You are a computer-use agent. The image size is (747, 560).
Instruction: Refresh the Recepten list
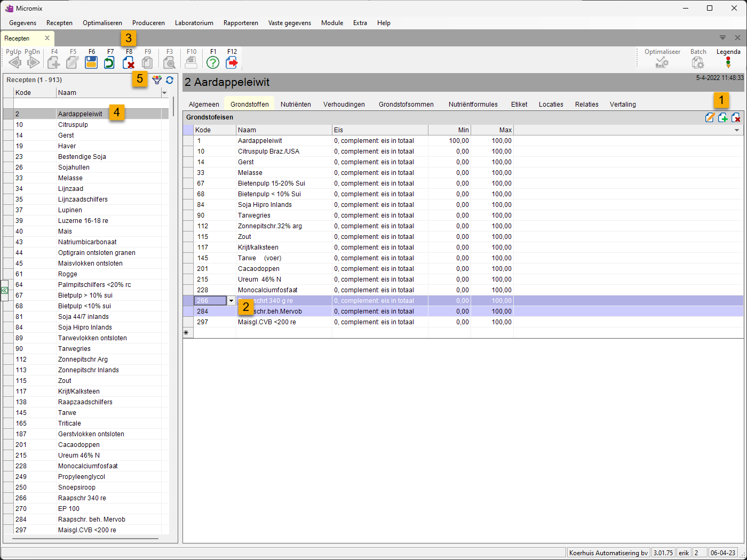170,80
